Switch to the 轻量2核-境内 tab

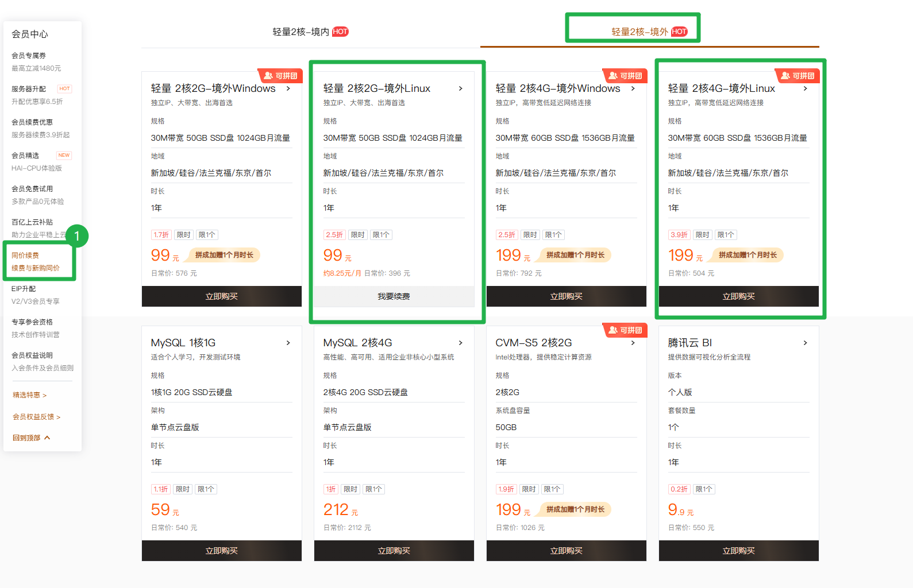coord(301,32)
